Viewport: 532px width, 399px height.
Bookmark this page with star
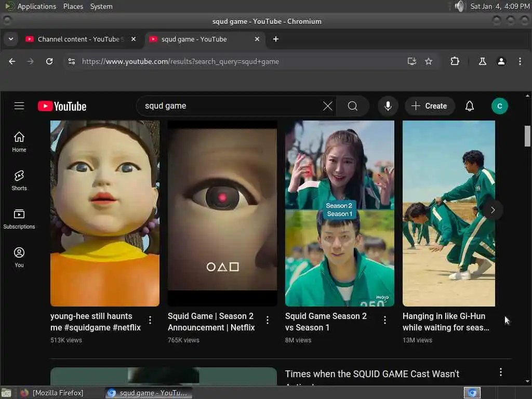[429, 61]
